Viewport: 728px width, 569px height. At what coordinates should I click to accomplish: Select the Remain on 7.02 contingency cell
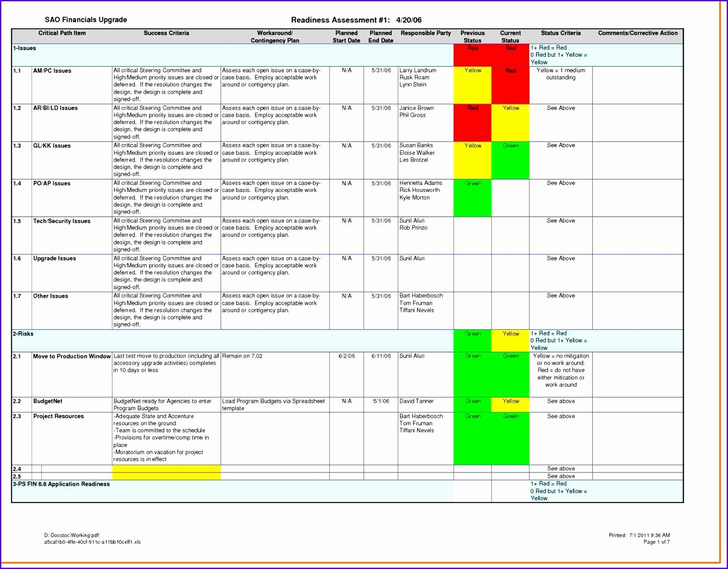point(243,356)
